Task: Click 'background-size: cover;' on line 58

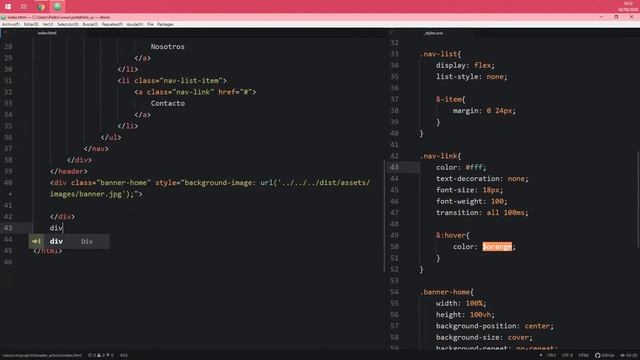Action: pyautogui.click(x=484, y=338)
